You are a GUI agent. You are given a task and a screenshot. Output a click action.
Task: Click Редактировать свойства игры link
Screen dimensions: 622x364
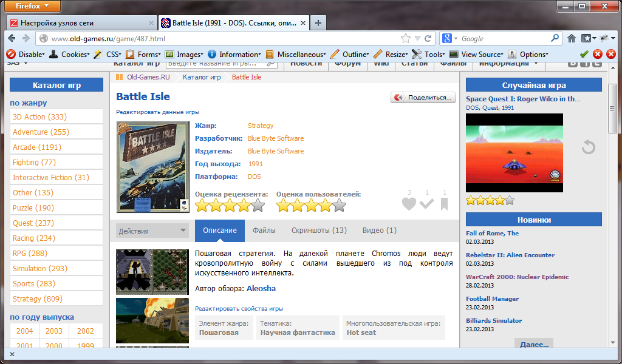[x=239, y=309]
